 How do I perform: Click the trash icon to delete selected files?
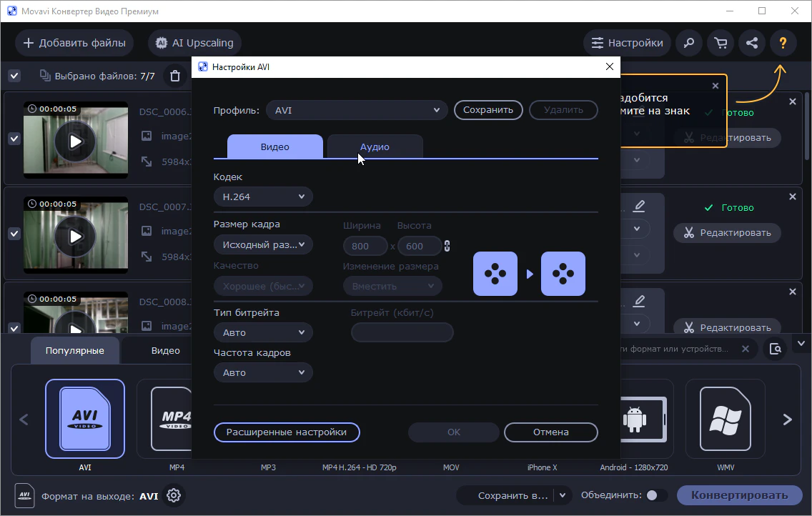click(x=174, y=76)
